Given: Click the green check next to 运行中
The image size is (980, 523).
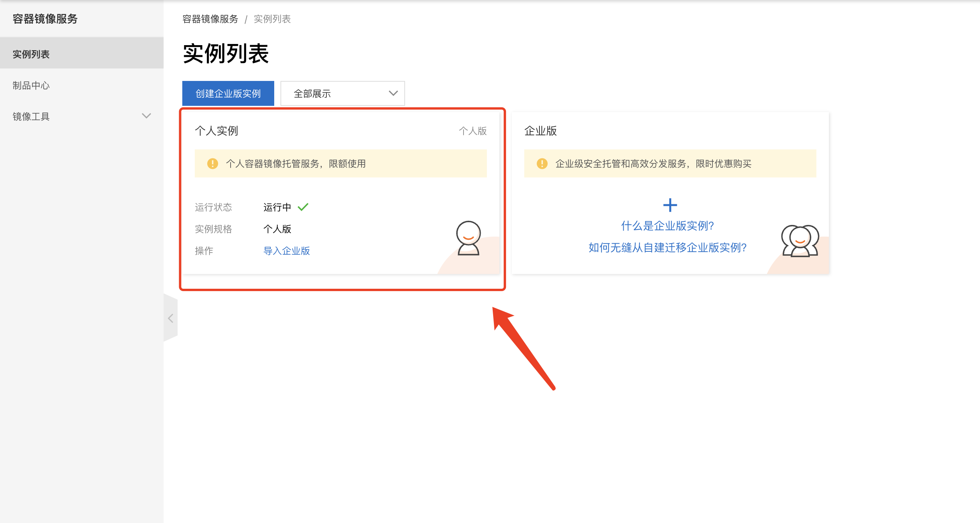Looking at the screenshot, I should click(303, 207).
